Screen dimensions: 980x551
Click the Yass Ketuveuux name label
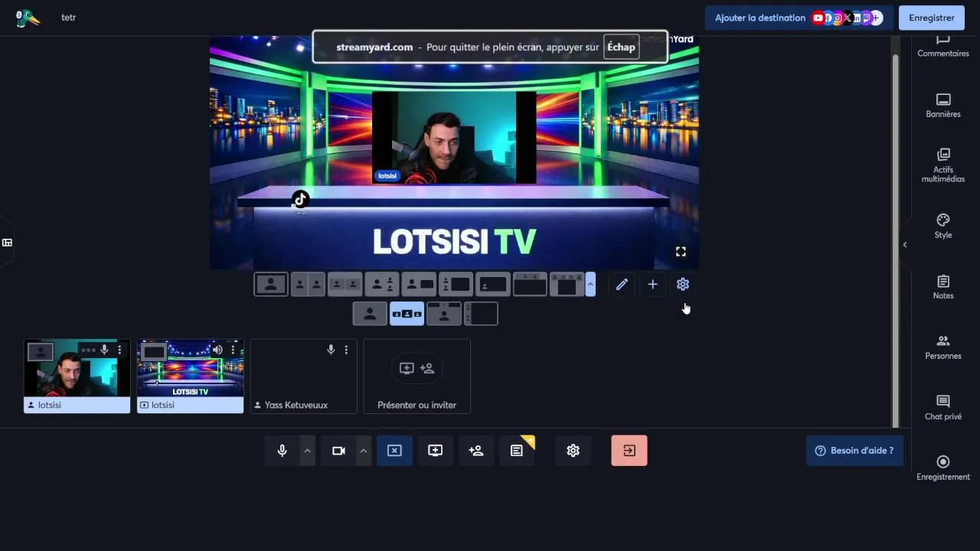click(296, 405)
